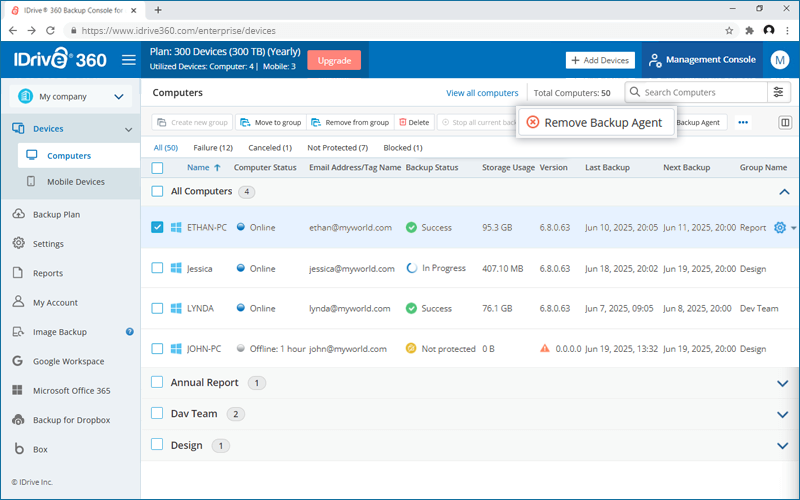Open the three-dot more options menu
The height and width of the screenshot is (500, 800).
(743, 122)
